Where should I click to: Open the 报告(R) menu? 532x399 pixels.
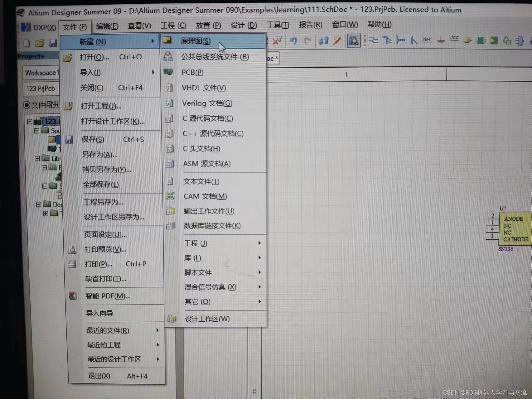pos(311,25)
